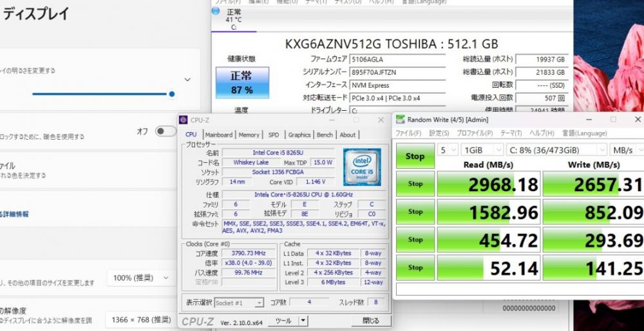Click the write result 852.09
Screen dimensions: 644x331
tap(594, 212)
